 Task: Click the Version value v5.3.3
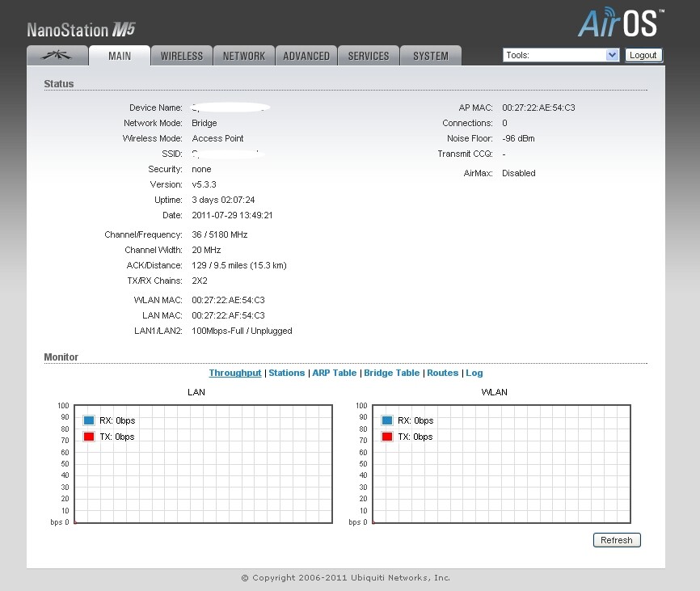(x=204, y=184)
